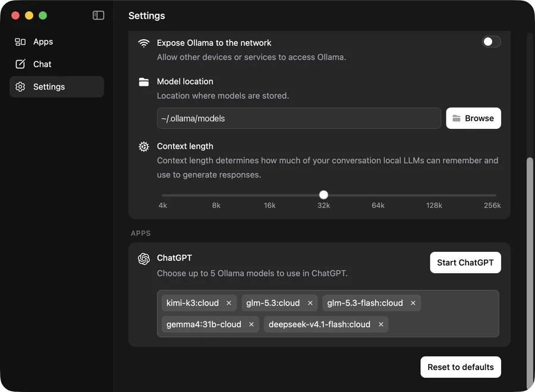Browse for a model location
Image resolution: width=535 pixels, height=392 pixels.
pyautogui.click(x=473, y=118)
